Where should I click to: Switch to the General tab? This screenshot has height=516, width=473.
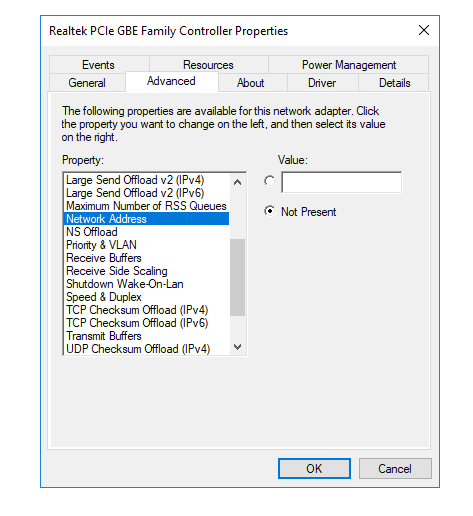87,83
